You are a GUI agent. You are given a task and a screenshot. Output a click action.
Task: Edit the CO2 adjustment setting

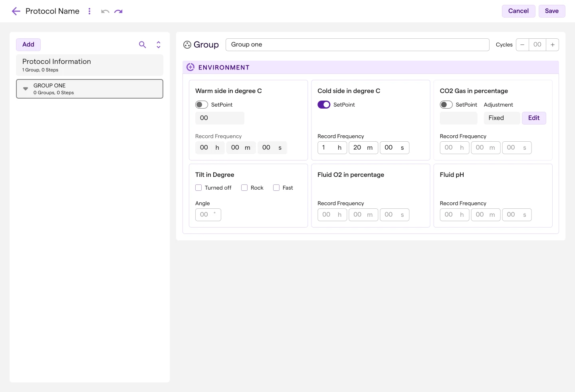point(534,118)
